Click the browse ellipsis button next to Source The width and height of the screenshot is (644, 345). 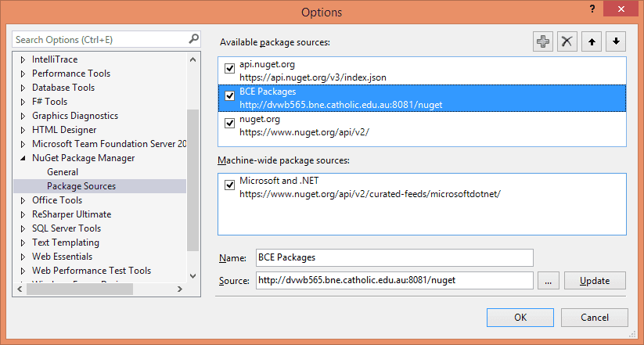point(548,281)
